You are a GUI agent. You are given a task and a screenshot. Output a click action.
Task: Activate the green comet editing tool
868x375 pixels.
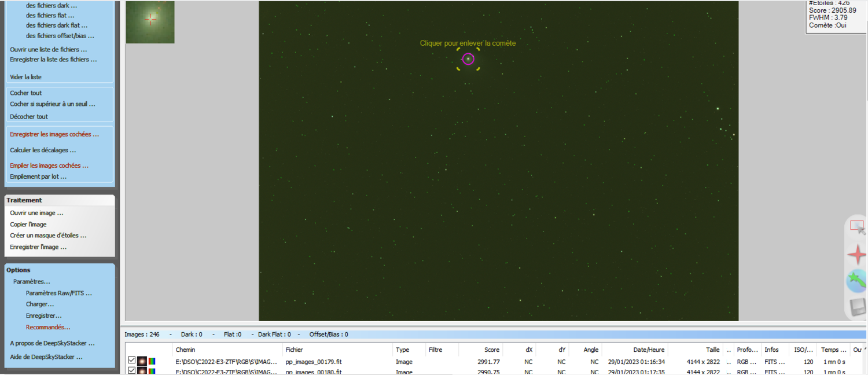pos(857,281)
